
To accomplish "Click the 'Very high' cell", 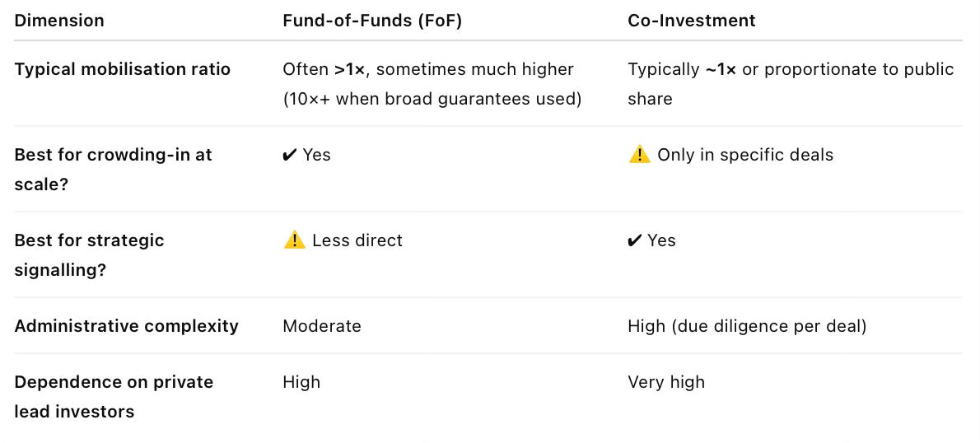I will 666,382.
